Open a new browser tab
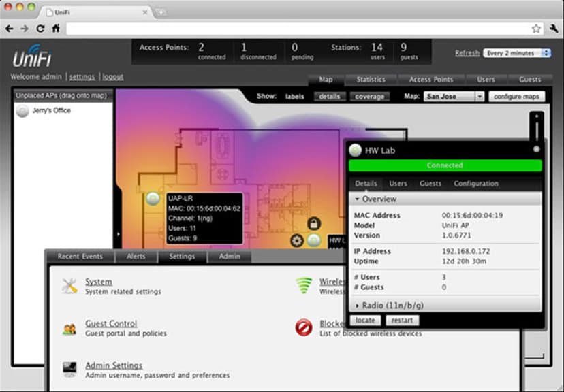This screenshot has width=564, height=392. point(161,12)
